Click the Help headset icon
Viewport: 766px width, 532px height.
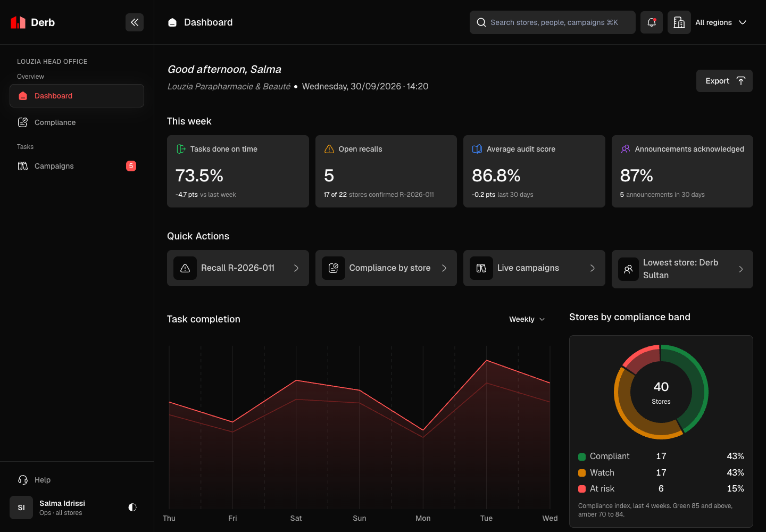click(23, 480)
